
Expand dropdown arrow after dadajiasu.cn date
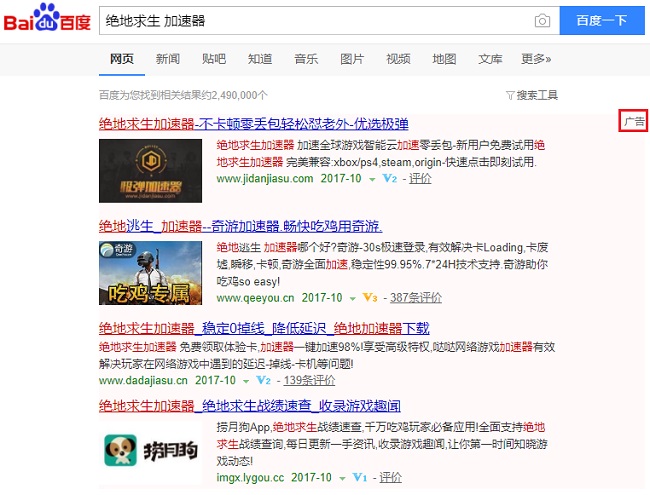coord(246,381)
